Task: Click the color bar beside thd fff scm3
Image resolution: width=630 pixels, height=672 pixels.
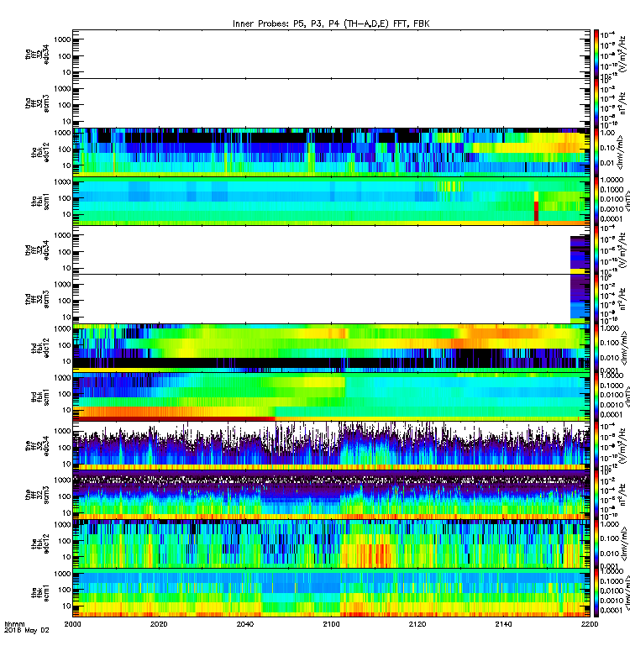Action: pos(596,299)
